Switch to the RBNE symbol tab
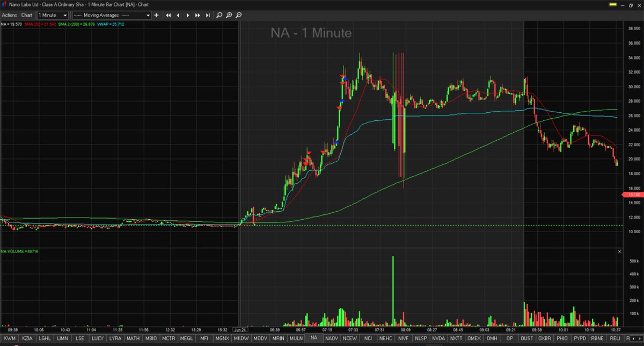This screenshot has height=346, width=644. (x=598, y=338)
